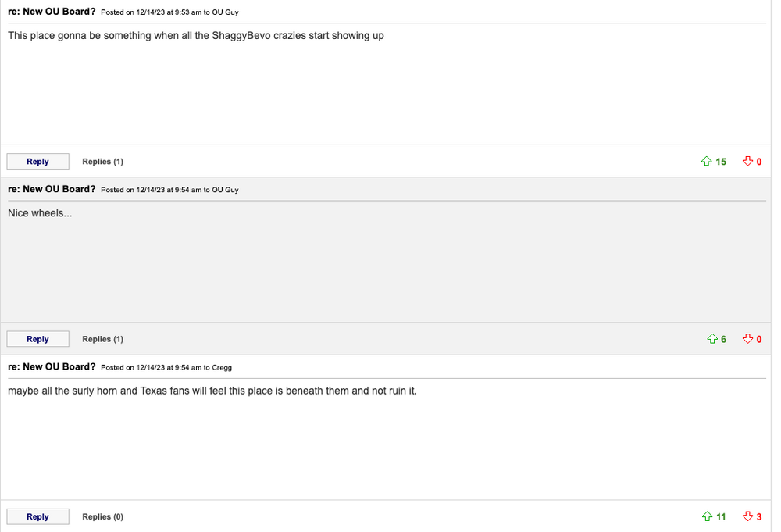Reply to the ShaggyBevo crazies post

(37, 162)
